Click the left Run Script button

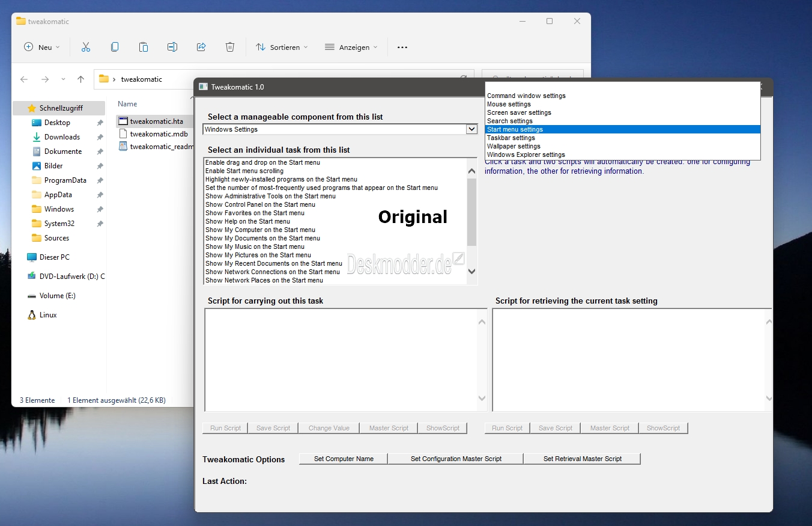pyautogui.click(x=225, y=428)
